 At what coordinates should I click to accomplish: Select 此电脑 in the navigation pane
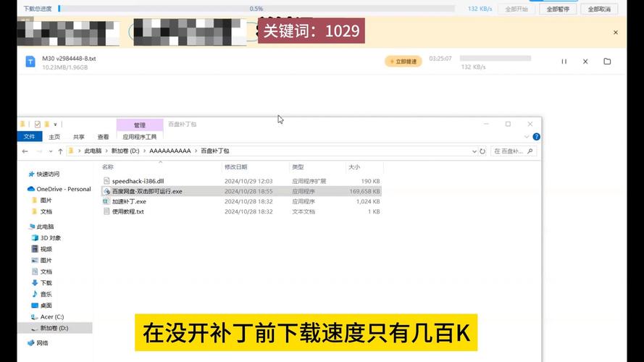click(45, 227)
